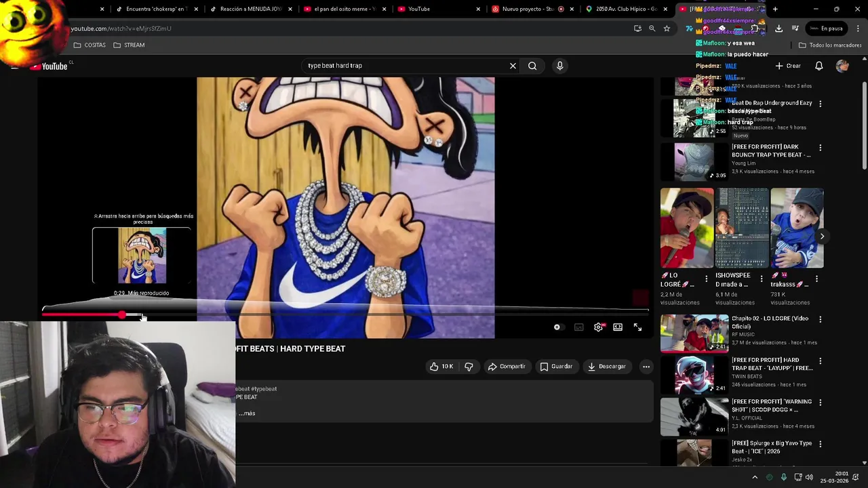
Task: Expand description with ...más
Action: tap(247, 413)
